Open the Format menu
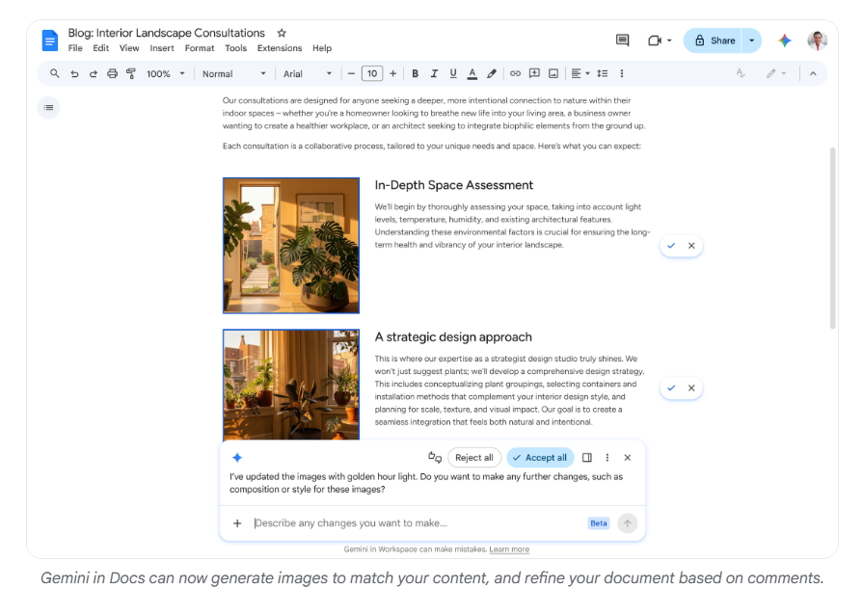Image resolution: width=863 pixels, height=616 pixels. tap(200, 48)
